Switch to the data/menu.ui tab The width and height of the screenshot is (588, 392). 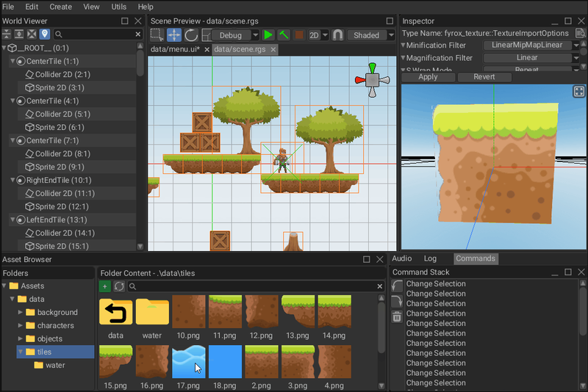(x=176, y=49)
